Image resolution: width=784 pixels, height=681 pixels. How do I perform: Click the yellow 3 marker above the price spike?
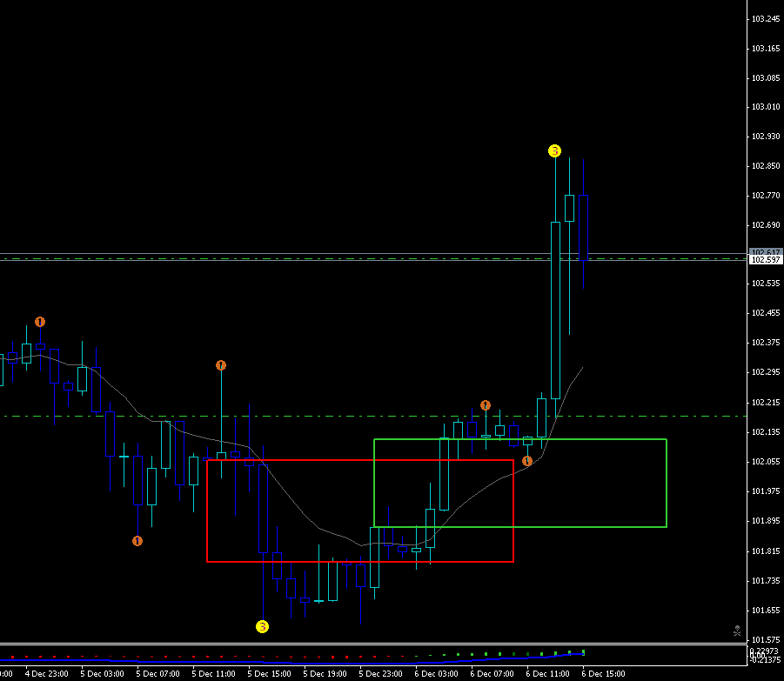click(x=555, y=151)
